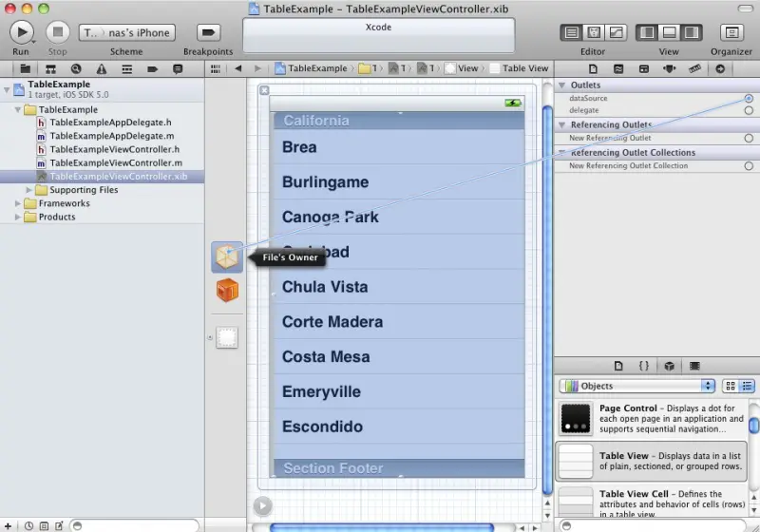Click the delegate outlet connection circle
This screenshot has width=760, height=532.
click(749, 111)
